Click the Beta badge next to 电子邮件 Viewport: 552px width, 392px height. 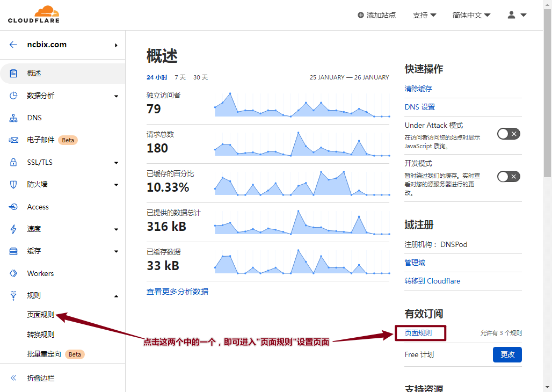pyautogui.click(x=68, y=140)
